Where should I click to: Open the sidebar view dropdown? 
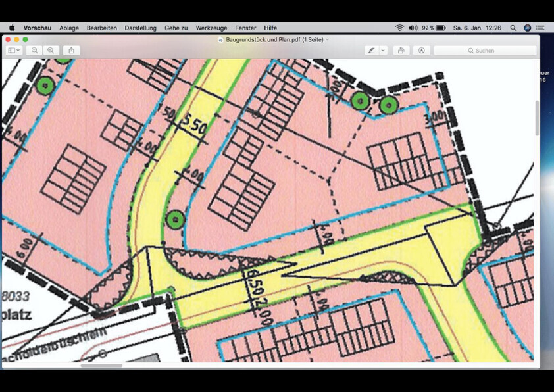click(x=14, y=51)
